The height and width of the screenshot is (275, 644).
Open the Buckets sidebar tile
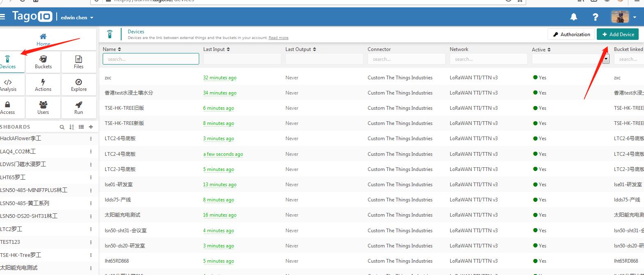tap(43, 62)
